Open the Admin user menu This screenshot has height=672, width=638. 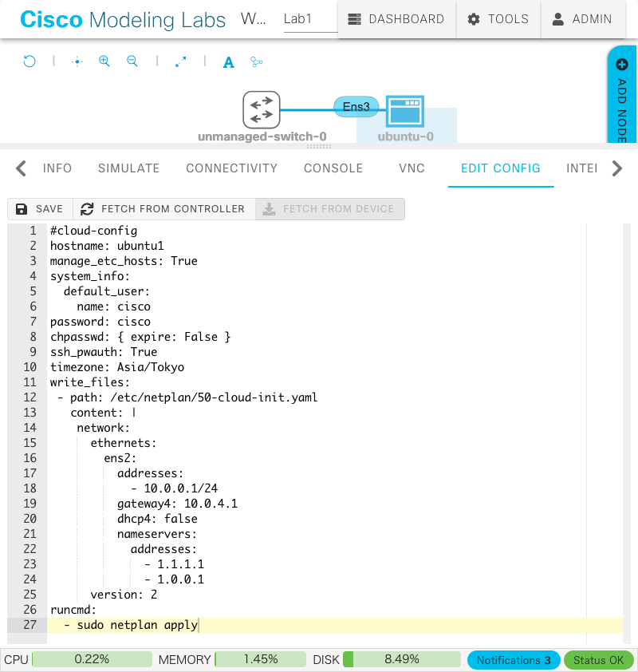point(583,19)
